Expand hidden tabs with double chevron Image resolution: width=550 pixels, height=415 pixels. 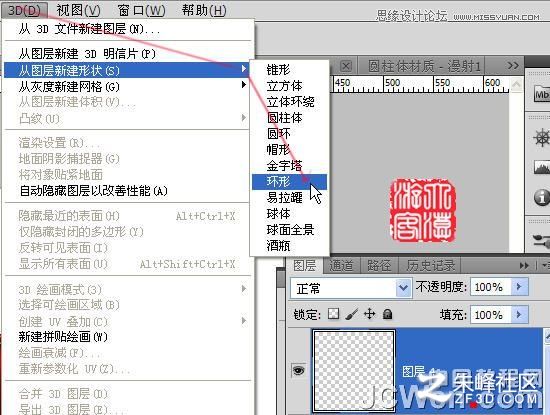[513, 66]
